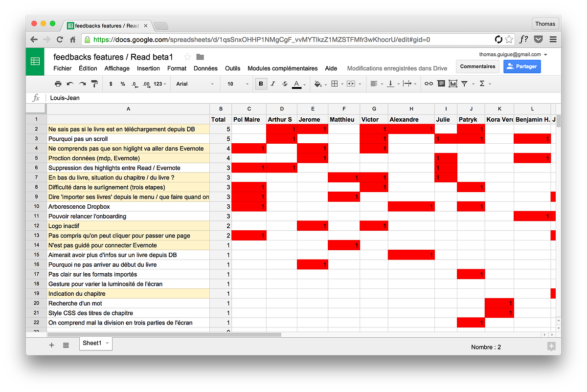The height and width of the screenshot is (392, 587).
Task: Click the browser home icon
Action: (x=72, y=40)
